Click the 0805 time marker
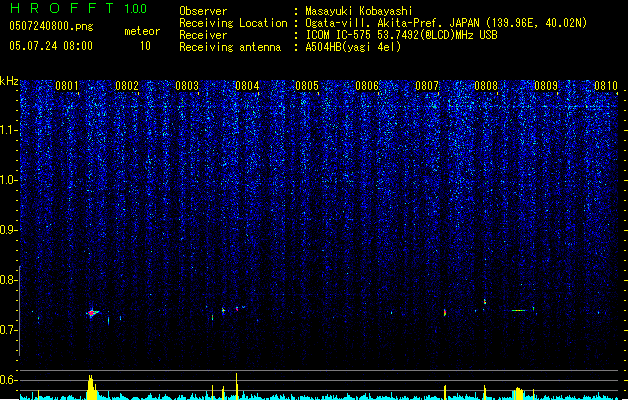The width and height of the screenshot is (629, 400). [307, 86]
